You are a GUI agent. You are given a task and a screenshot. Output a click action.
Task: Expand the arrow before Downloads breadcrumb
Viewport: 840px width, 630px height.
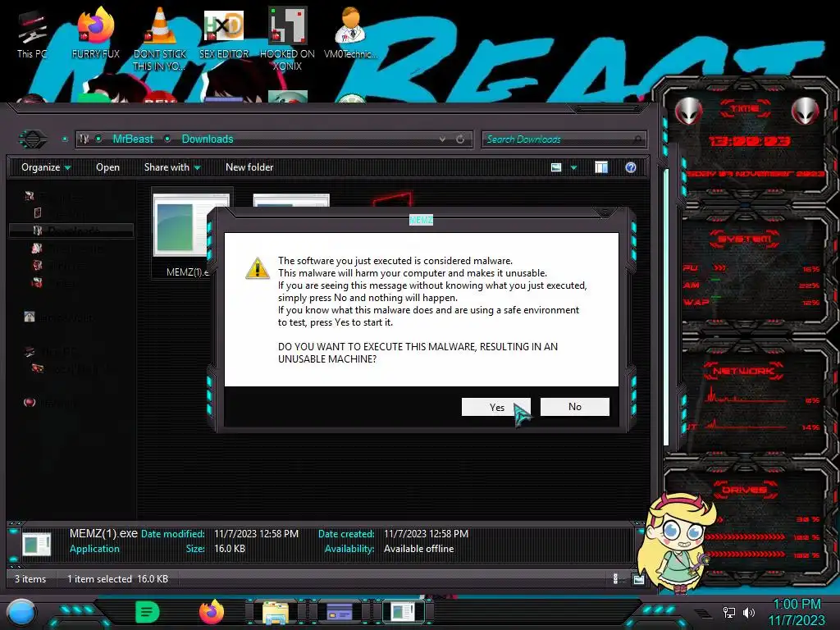tap(167, 139)
